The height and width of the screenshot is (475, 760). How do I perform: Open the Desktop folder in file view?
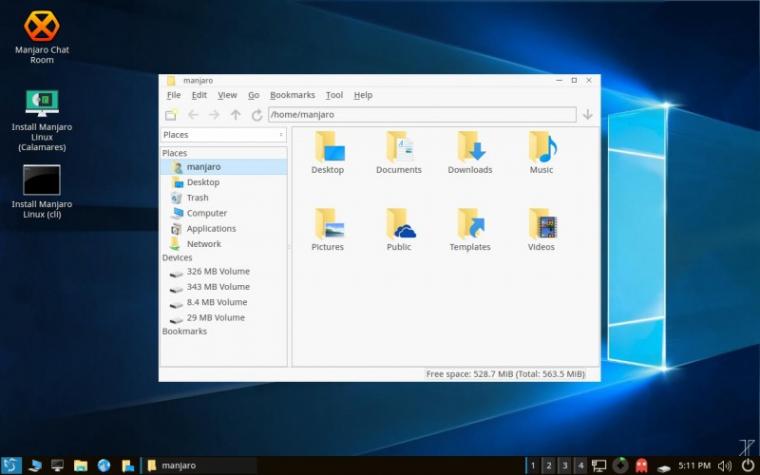pyautogui.click(x=328, y=153)
